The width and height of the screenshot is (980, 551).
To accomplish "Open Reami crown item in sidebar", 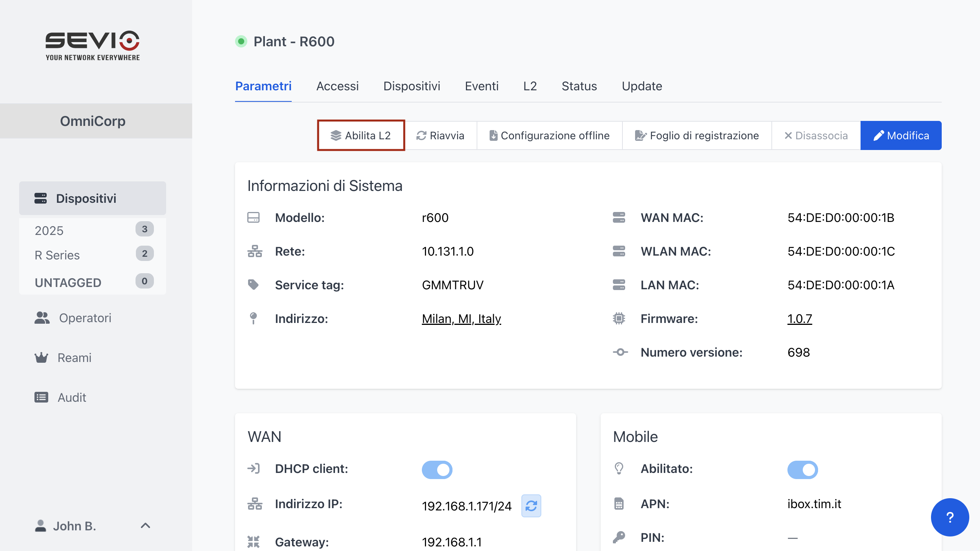I will point(74,358).
